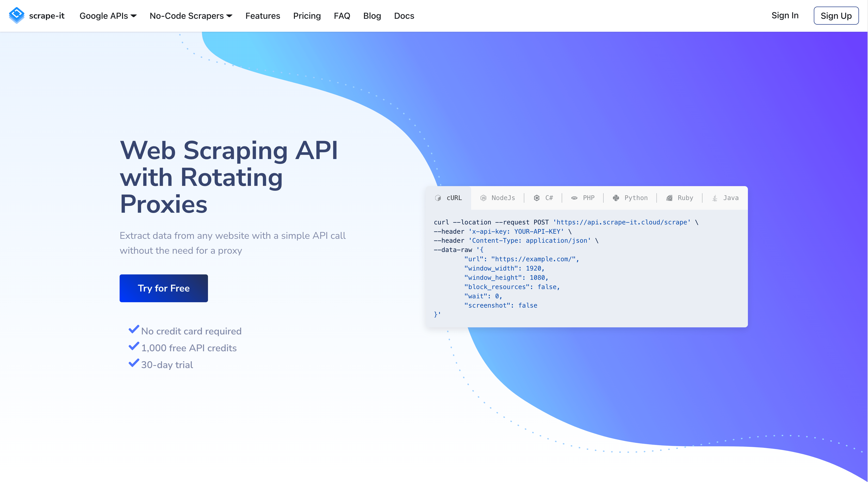This screenshot has width=868, height=482.
Task: Click the API URL 'https://api.scrape-it.cloud/scrape'
Action: (622, 222)
